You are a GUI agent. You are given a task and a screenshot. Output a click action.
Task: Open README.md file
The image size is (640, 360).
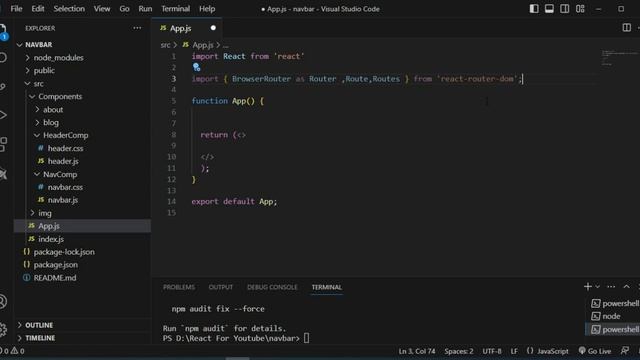coord(55,278)
